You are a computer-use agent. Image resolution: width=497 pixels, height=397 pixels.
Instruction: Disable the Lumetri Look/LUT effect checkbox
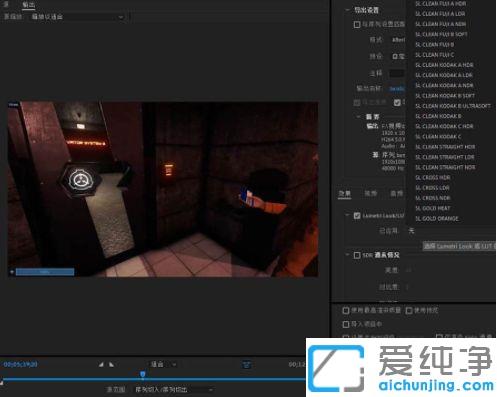coord(357,216)
